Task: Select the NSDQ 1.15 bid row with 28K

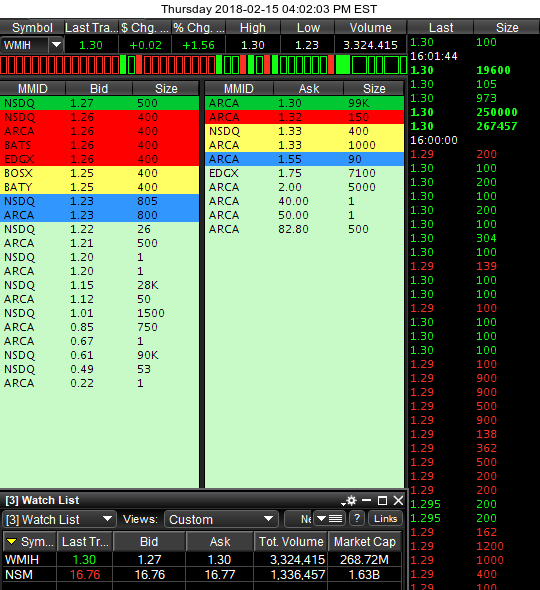Action: point(99,285)
